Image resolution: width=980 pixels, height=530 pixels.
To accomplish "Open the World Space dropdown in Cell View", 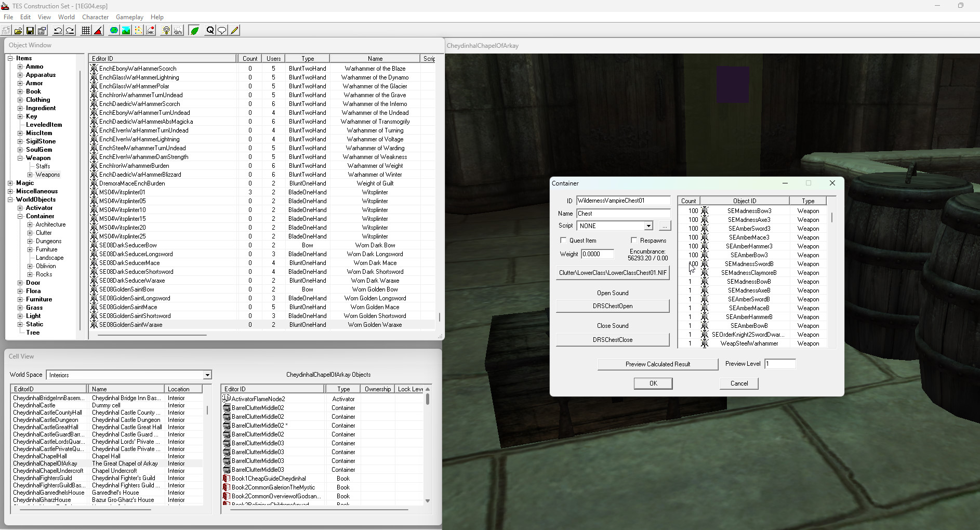I will (207, 375).
